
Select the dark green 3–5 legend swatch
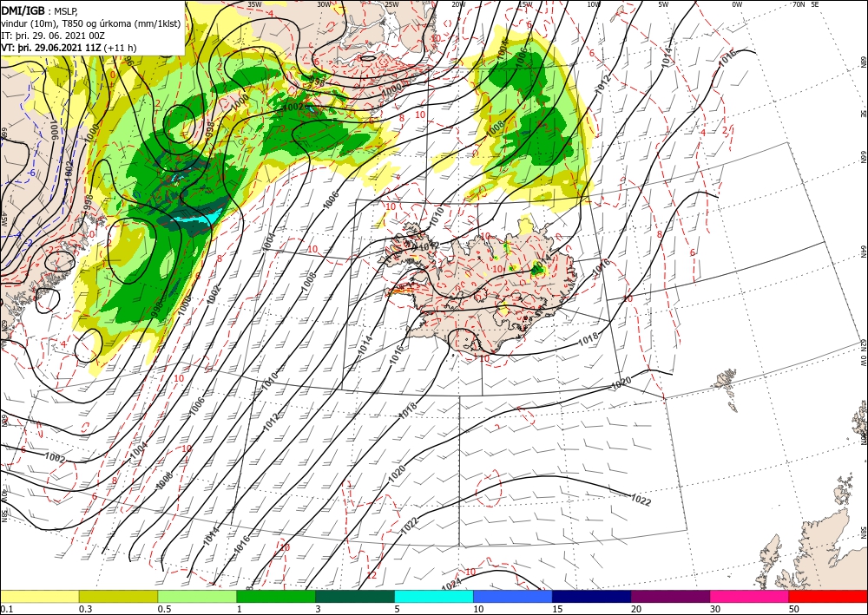[x=355, y=596]
